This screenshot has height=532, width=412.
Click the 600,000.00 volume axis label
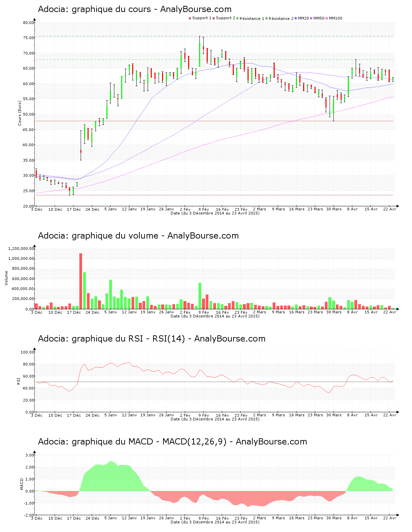[x=23, y=279]
